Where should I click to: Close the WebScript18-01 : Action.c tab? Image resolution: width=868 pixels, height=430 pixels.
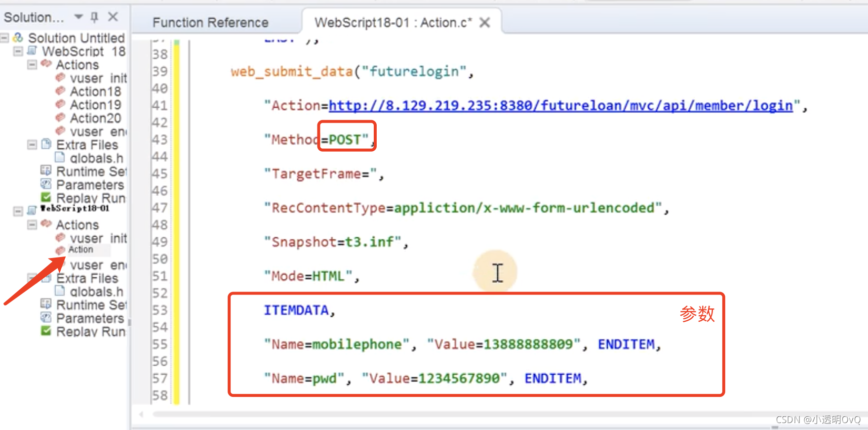[485, 22]
